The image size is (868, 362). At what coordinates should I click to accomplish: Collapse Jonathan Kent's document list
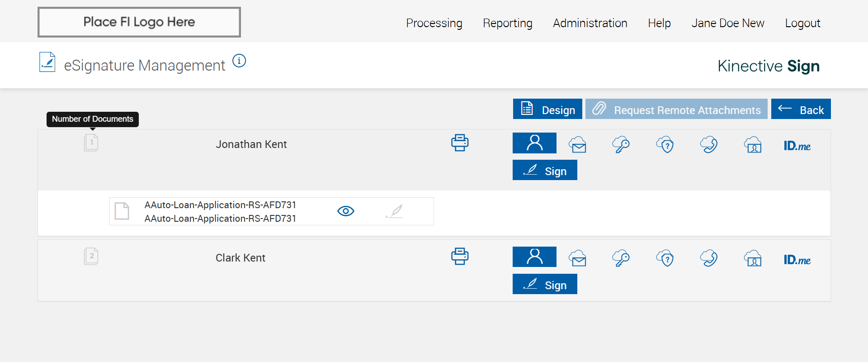91,143
